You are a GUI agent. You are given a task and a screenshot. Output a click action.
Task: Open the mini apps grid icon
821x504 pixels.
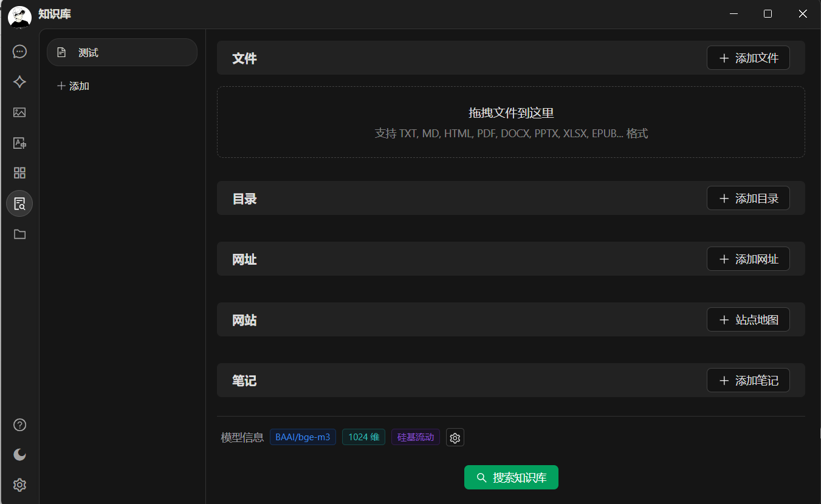(19, 173)
